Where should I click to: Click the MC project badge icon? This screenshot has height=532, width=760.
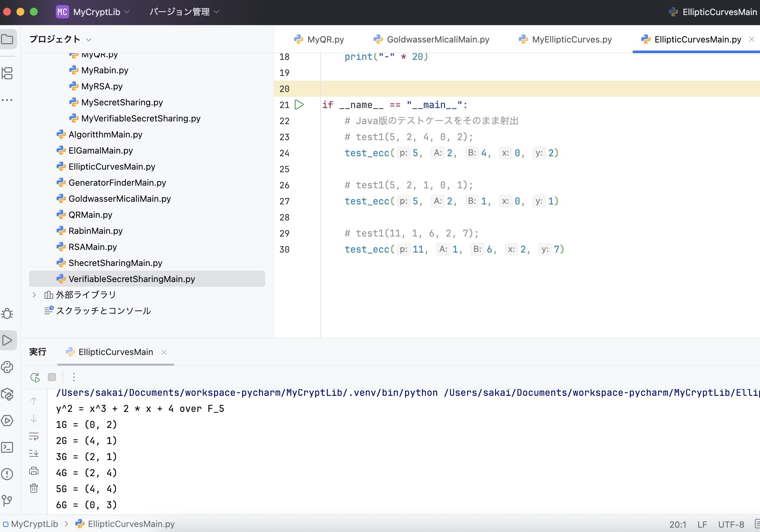(x=63, y=12)
